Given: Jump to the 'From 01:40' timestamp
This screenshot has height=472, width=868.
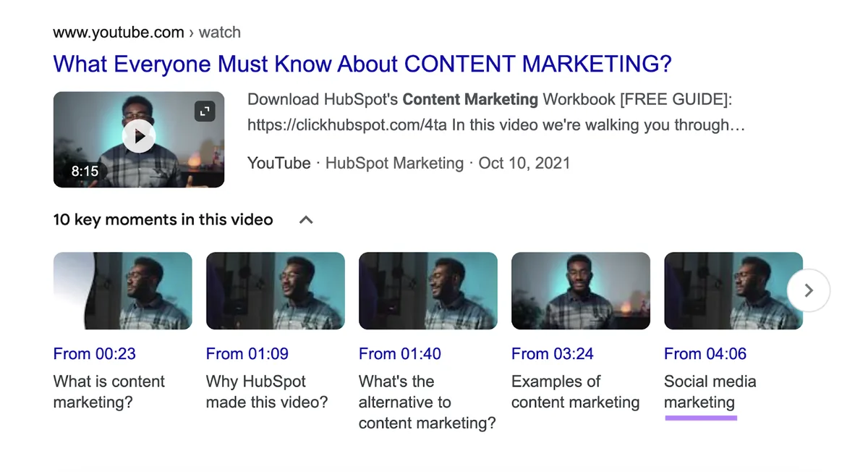Looking at the screenshot, I should coord(400,354).
